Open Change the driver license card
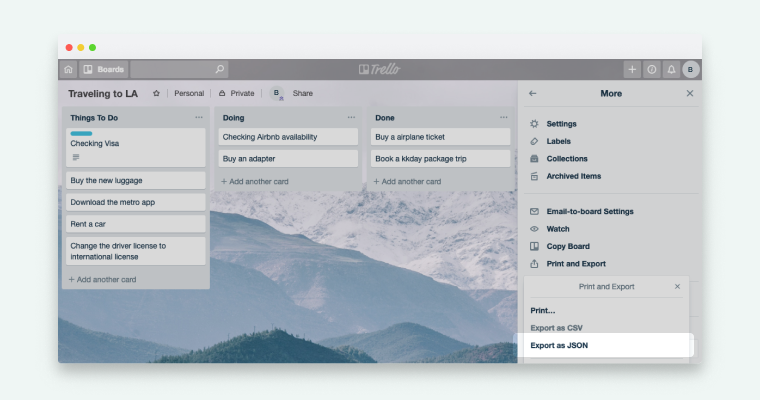The width and height of the screenshot is (760, 400). click(x=136, y=251)
